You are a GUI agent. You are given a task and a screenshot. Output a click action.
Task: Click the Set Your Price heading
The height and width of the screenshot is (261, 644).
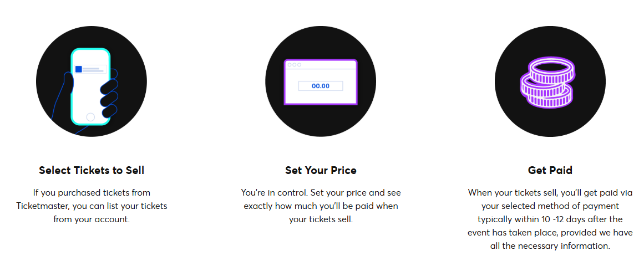click(321, 170)
